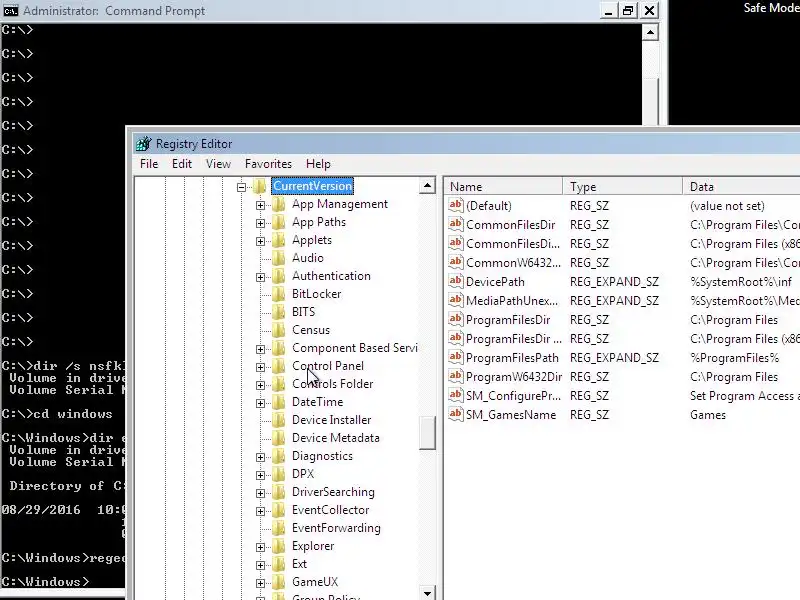Select the EventForwarding registry key
Screen dimensions: 800x600
click(x=336, y=528)
